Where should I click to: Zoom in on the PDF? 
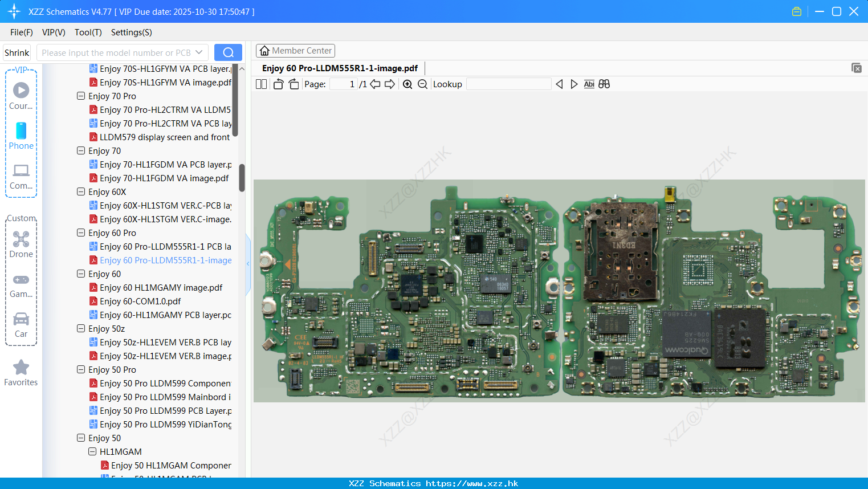[x=407, y=84]
